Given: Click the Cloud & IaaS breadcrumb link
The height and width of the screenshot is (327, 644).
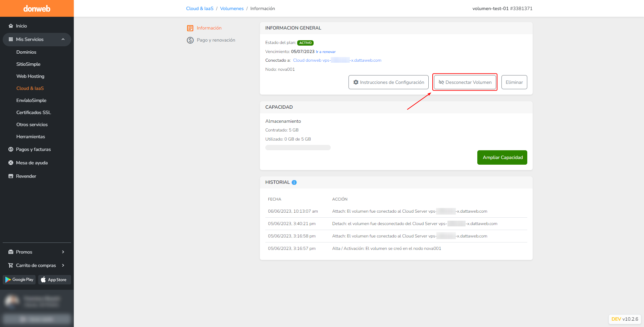Looking at the screenshot, I should pos(200,8).
